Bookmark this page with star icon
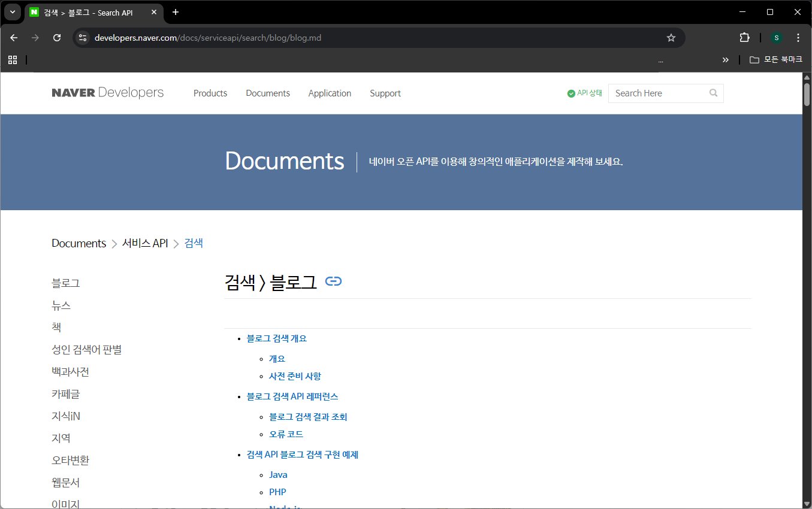The height and width of the screenshot is (509, 812). tap(671, 38)
